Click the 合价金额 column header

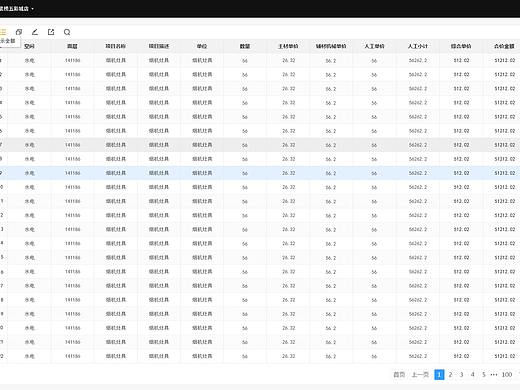504,46
